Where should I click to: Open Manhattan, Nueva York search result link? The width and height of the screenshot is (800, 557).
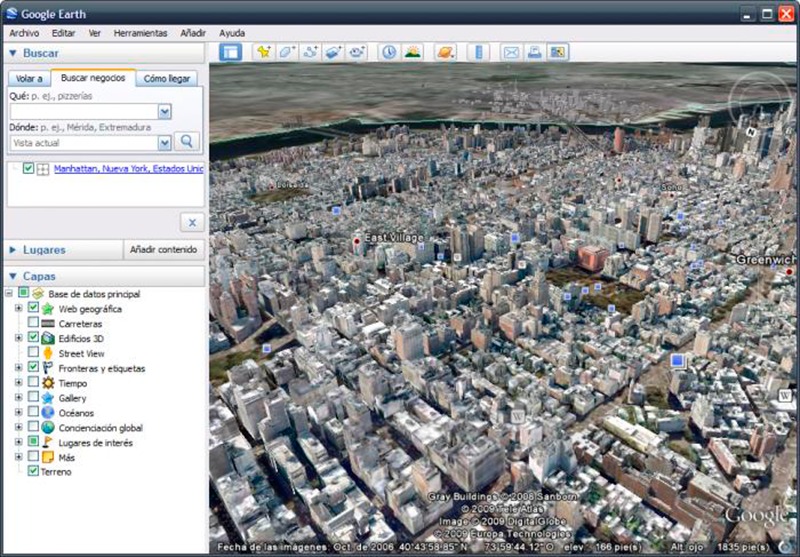(129, 168)
